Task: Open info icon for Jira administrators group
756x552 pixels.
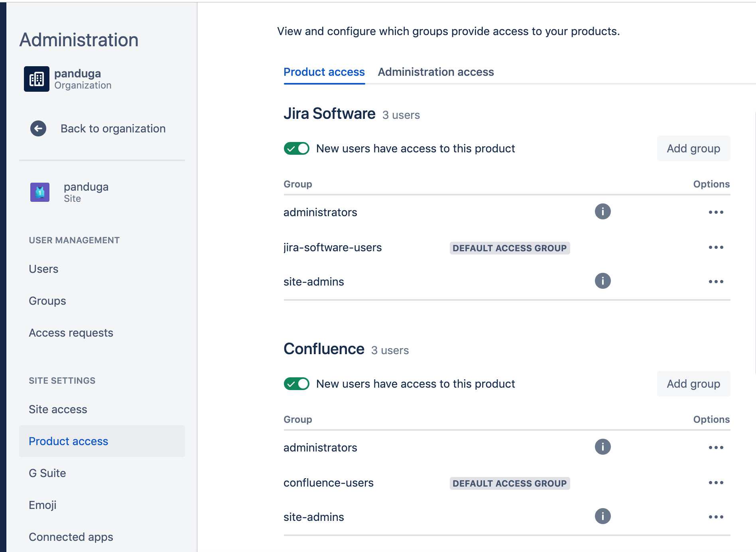Action: coord(602,211)
